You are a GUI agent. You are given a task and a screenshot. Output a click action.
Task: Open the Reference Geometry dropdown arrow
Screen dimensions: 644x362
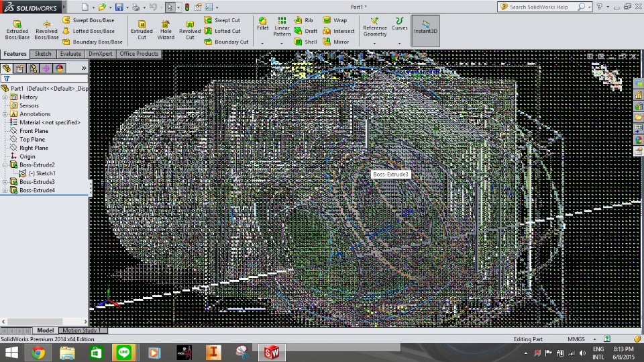[x=374, y=43]
